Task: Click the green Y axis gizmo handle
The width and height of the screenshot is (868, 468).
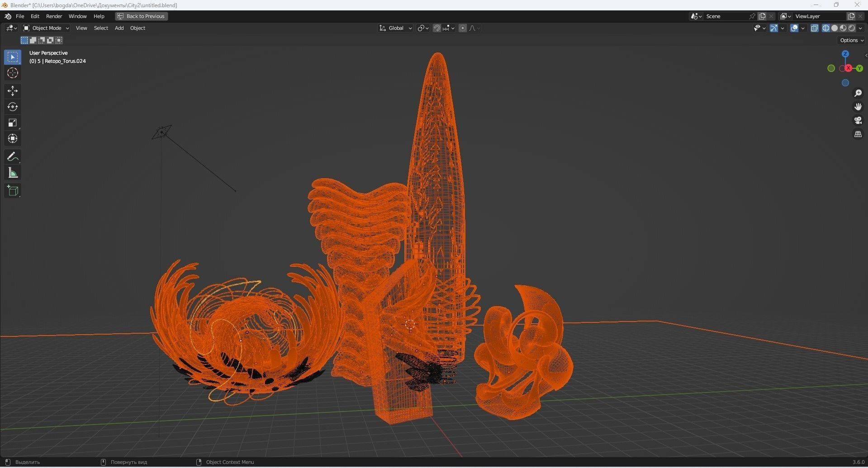Action: click(x=859, y=68)
